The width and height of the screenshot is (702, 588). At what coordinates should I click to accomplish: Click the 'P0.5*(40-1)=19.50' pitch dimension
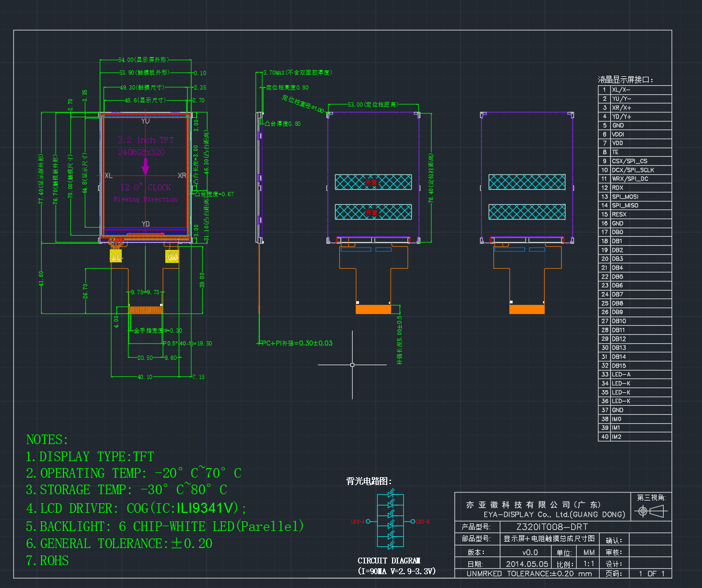point(188,344)
